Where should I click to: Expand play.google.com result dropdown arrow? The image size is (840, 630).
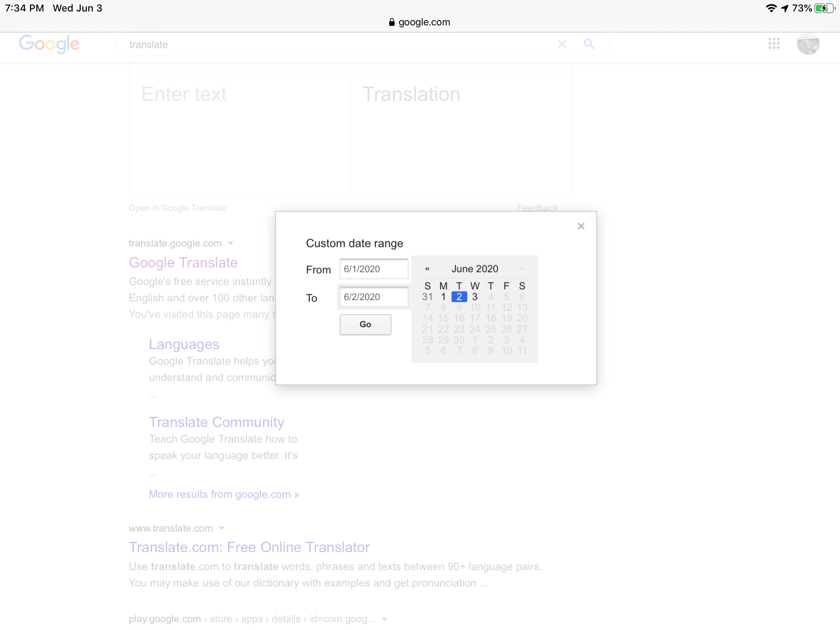(384, 619)
